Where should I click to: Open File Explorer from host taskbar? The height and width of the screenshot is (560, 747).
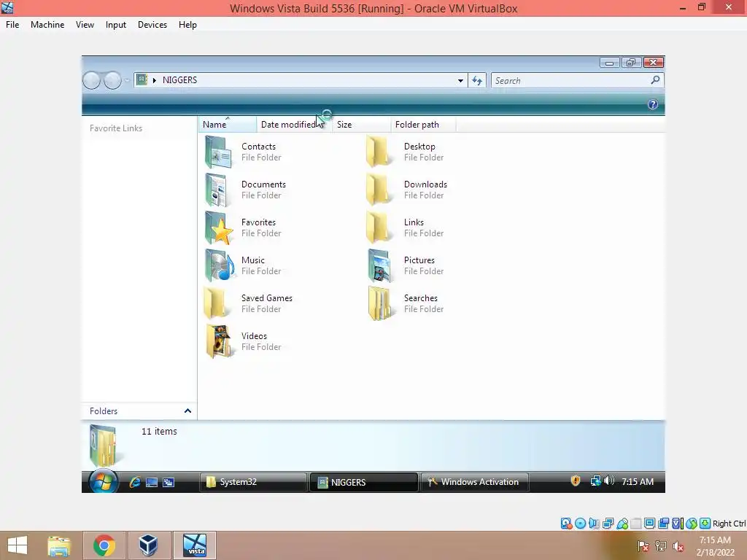pos(59,545)
